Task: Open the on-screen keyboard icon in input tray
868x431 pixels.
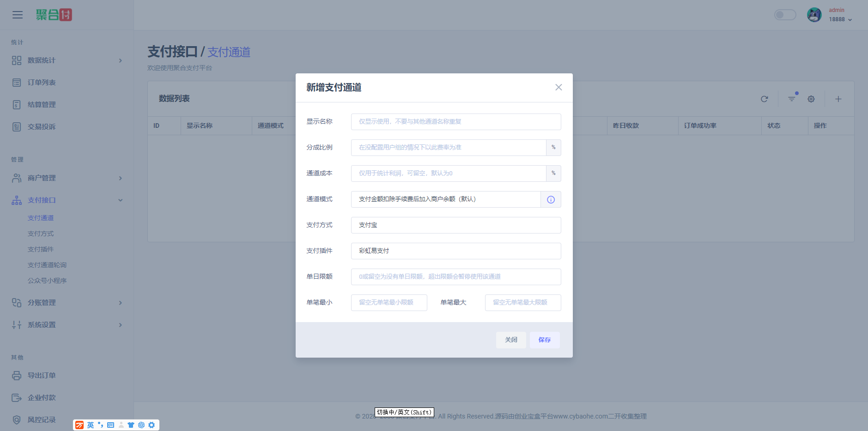Action: (110, 425)
